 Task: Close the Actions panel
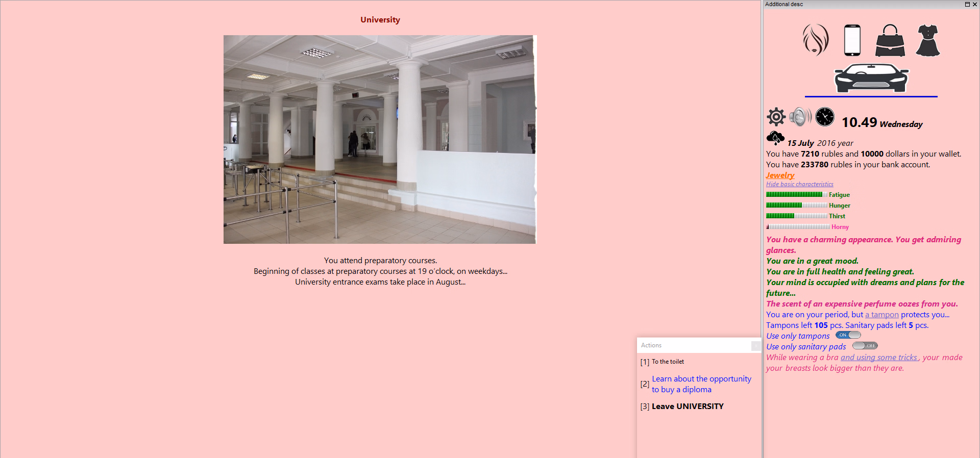(x=756, y=346)
